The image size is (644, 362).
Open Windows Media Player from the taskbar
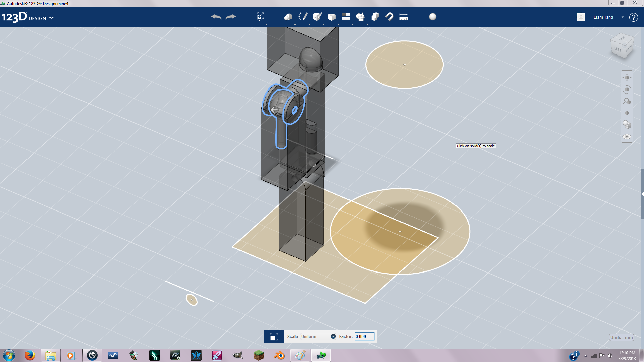71,355
